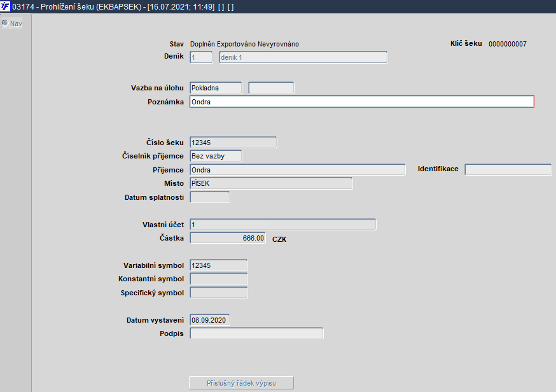Screen dimensions: 556x392
Task: Click the empty field next to Pokladna
Action: [x=271, y=88]
